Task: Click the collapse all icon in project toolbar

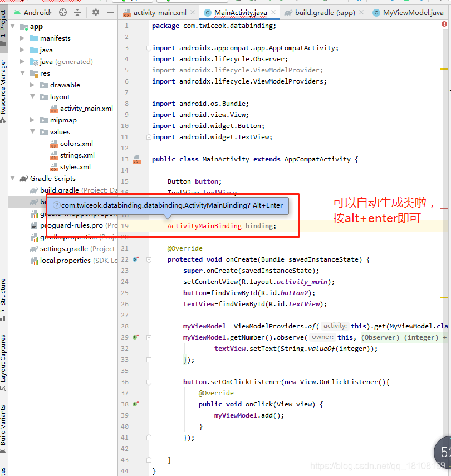Action: click(x=77, y=12)
